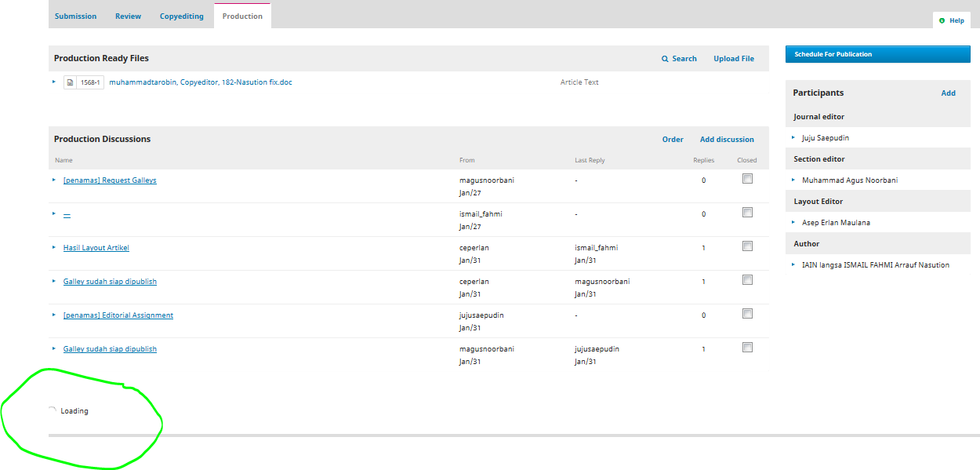Expand the production ready file row arrow

(x=54, y=82)
